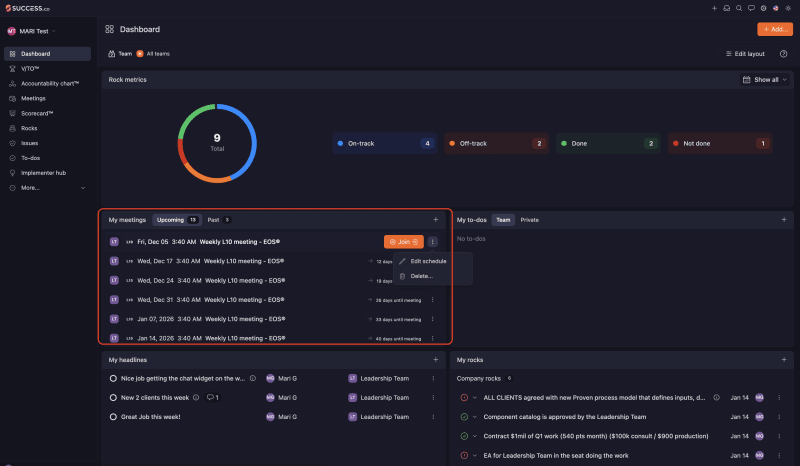800x466 pixels.
Task: Join the Fri, Dec 05 meeting
Action: (404, 241)
